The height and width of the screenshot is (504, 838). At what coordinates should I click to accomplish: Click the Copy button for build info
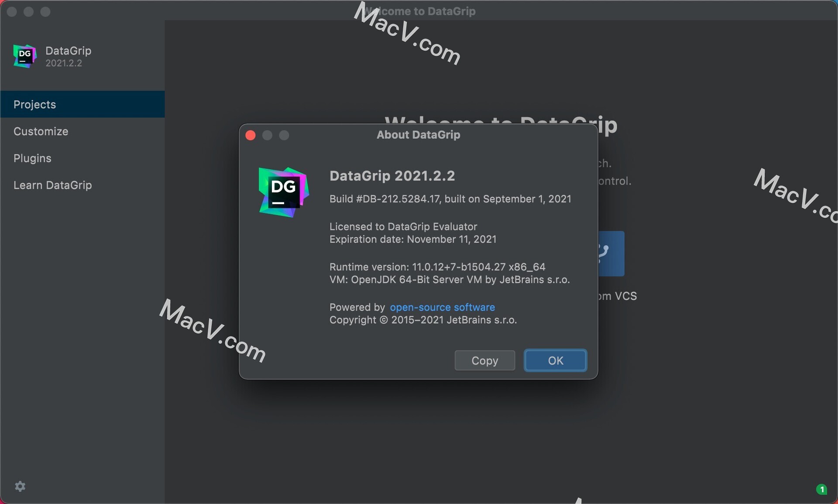pos(485,360)
